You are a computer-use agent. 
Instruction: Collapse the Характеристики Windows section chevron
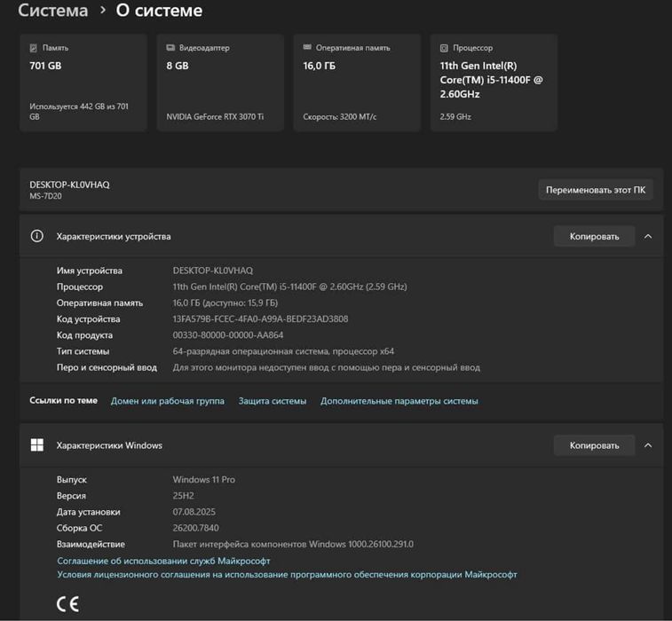648,445
